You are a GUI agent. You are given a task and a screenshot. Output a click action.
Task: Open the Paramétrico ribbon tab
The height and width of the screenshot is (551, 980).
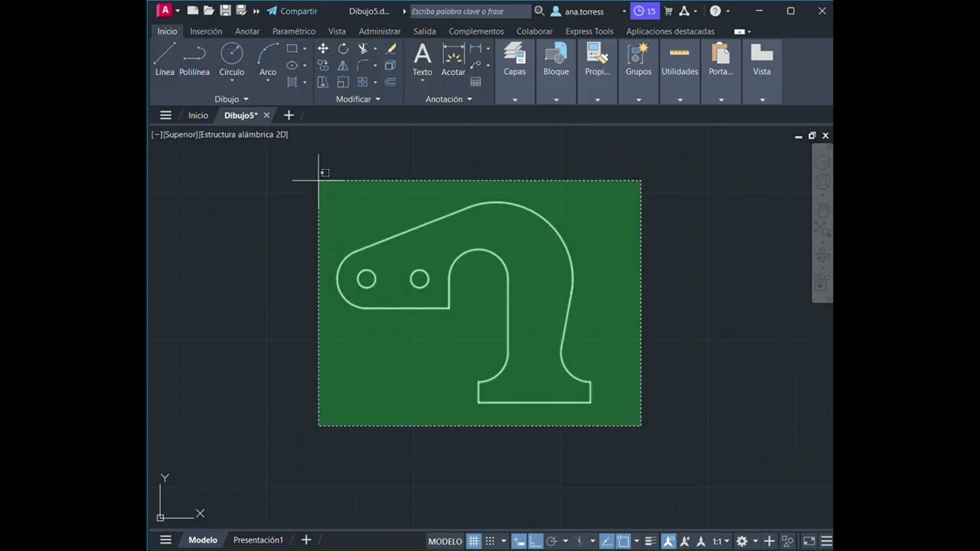coord(294,31)
